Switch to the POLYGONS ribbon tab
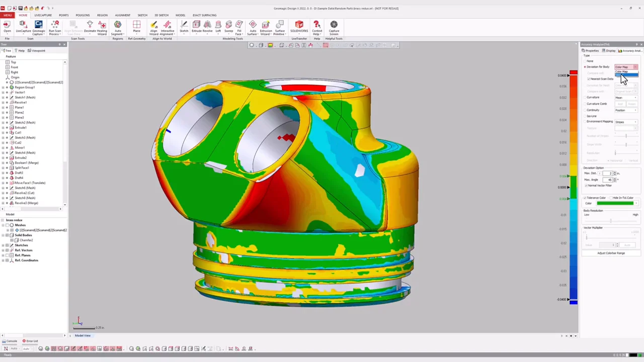Image resolution: width=644 pixels, height=362 pixels. pyautogui.click(x=83, y=15)
